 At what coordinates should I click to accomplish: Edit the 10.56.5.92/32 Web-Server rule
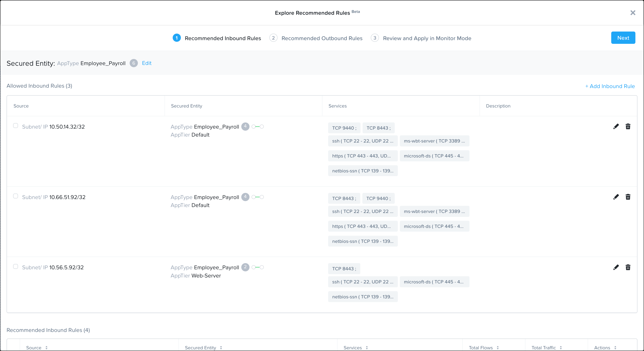click(616, 267)
